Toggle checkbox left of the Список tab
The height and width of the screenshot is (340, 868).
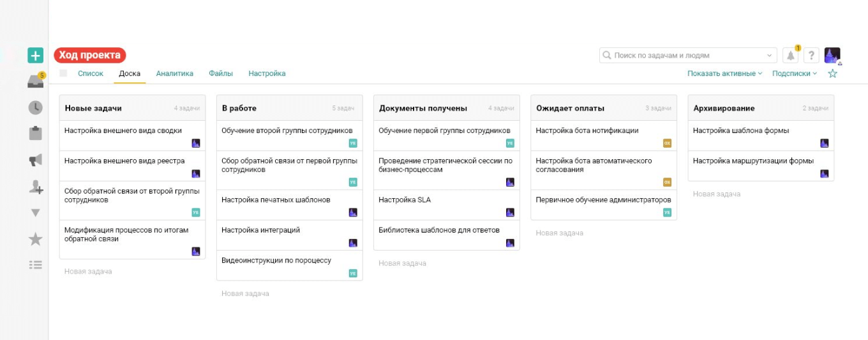63,73
